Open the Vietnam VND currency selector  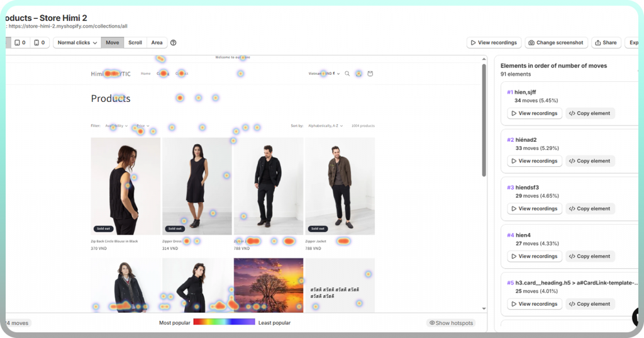323,74
